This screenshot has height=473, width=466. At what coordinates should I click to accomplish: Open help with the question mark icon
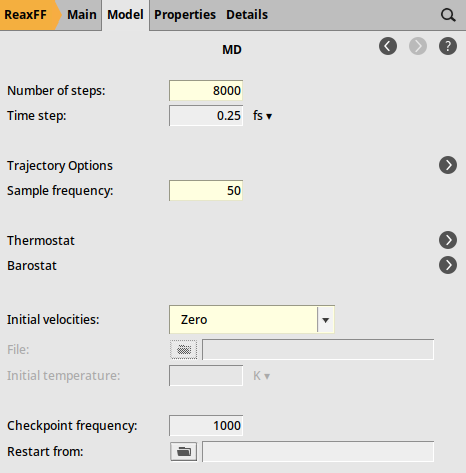click(x=448, y=46)
